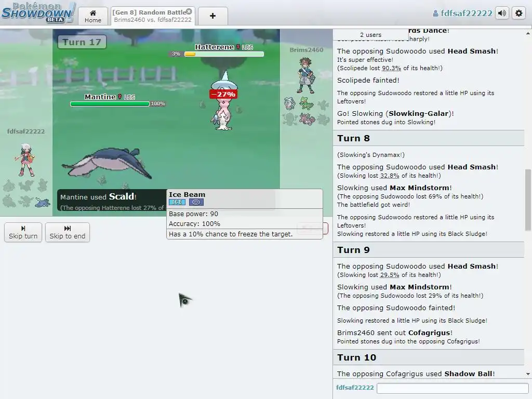Screen dimensions: 532x399
Task: Select the [Gen 8] Random Battle tab
Action: coord(153,16)
